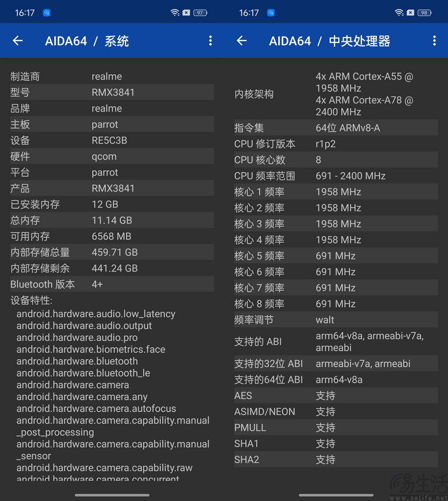The height and width of the screenshot is (501, 448).
Task: Tap the home gesture bar under 系统 screen
Action: click(x=112, y=495)
